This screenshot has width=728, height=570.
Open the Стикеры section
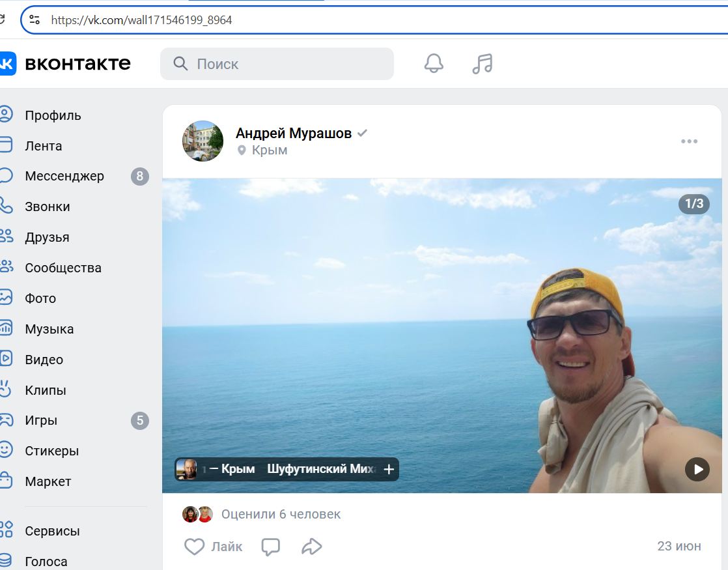[51, 450]
